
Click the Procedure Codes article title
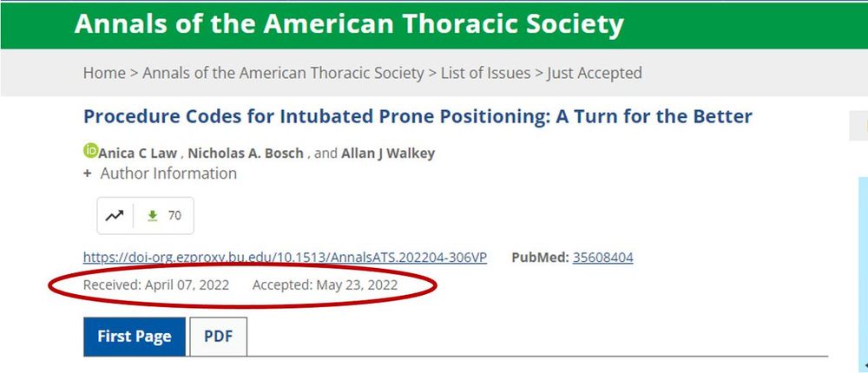click(418, 117)
